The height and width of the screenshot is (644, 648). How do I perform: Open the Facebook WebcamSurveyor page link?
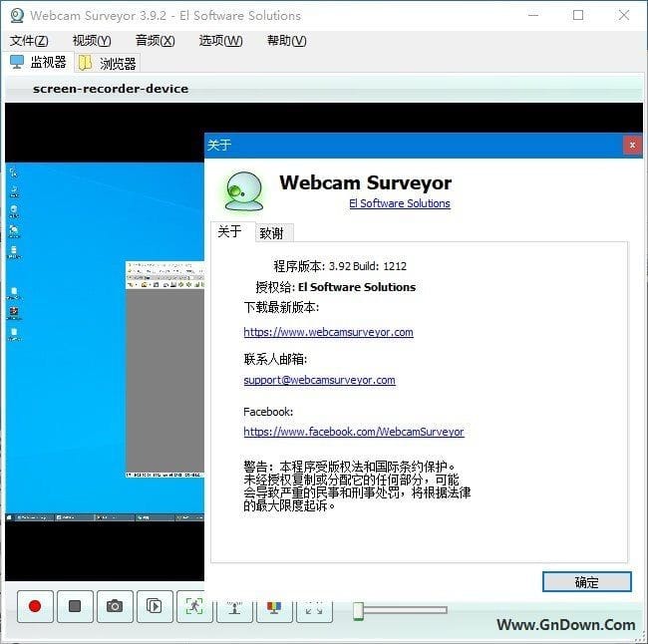[354, 432]
